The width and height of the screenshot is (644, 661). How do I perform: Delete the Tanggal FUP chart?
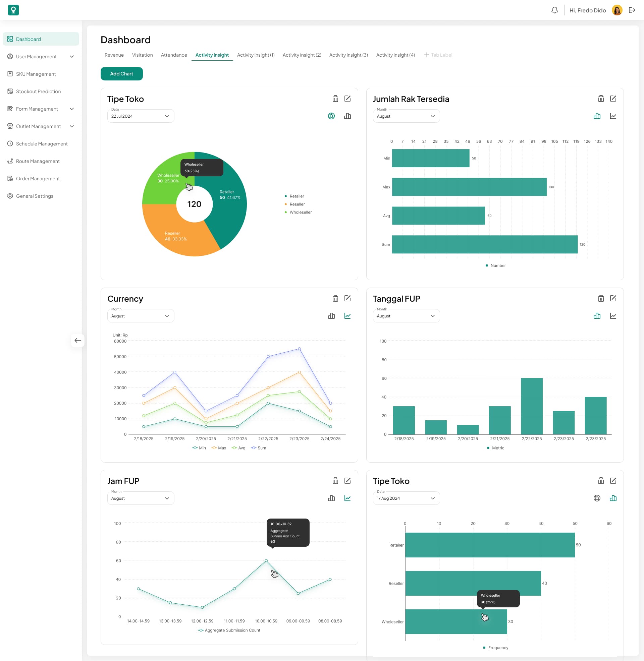601,298
